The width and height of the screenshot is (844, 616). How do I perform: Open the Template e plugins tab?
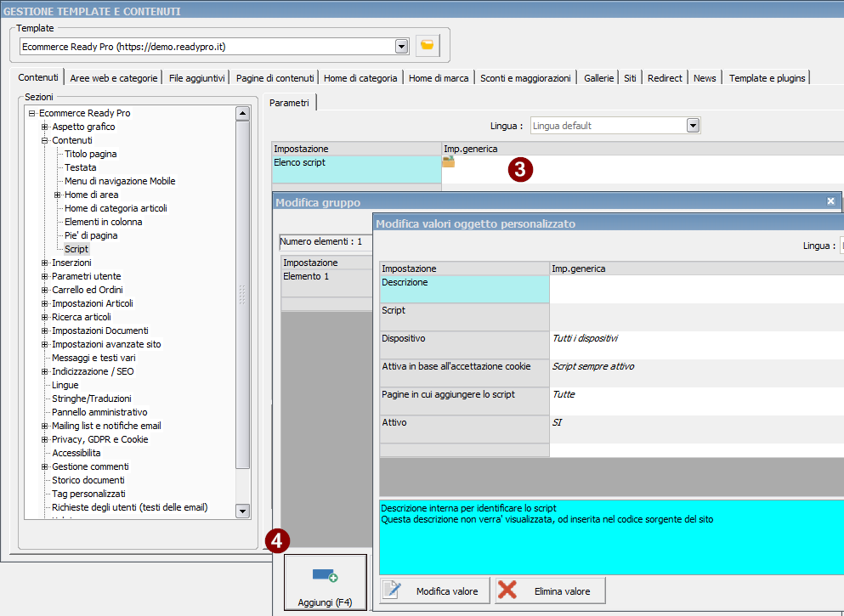(x=767, y=78)
